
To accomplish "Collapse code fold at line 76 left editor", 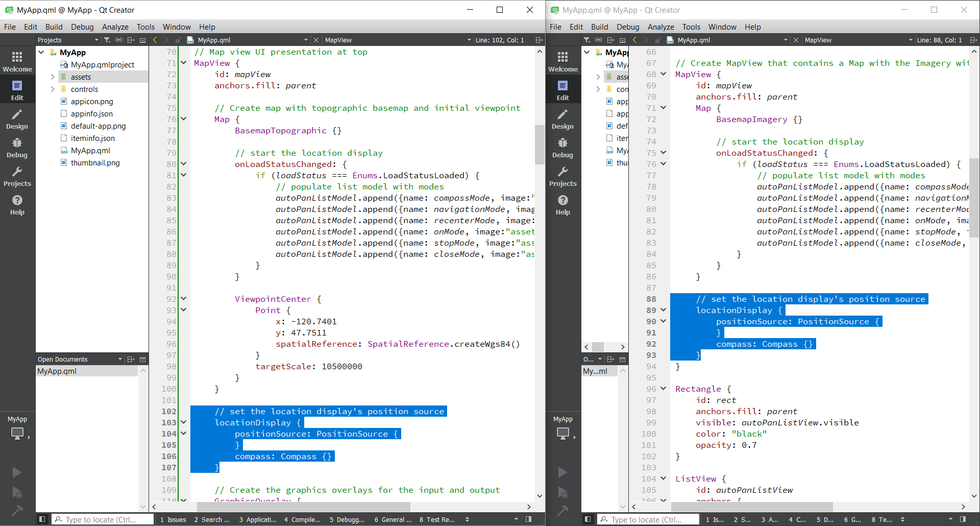I will [x=184, y=119].
